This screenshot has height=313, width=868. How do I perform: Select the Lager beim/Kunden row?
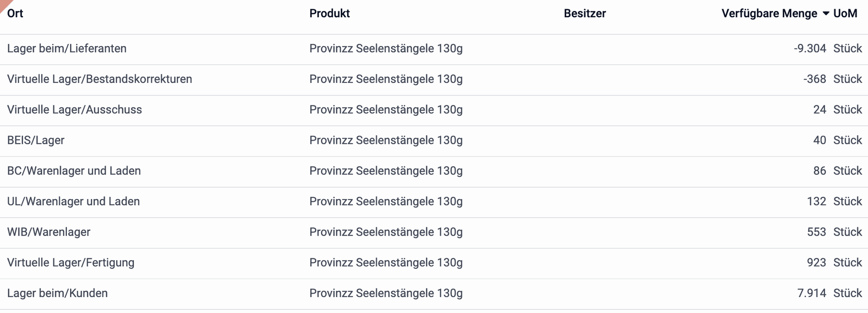[x=434, y=294]
